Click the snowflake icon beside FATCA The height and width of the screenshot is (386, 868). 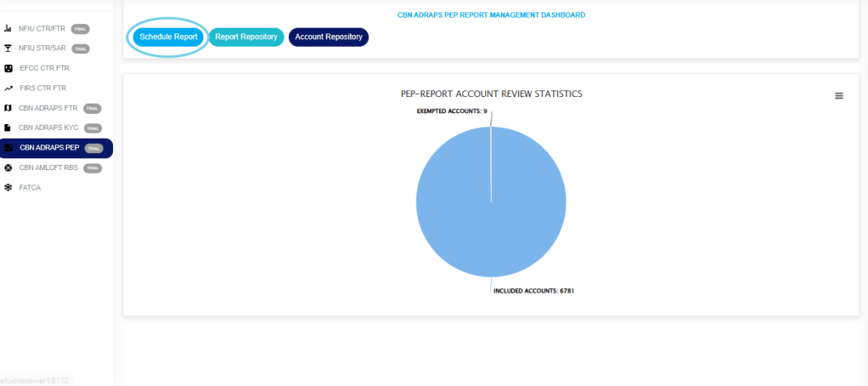(x=8, y=187)
